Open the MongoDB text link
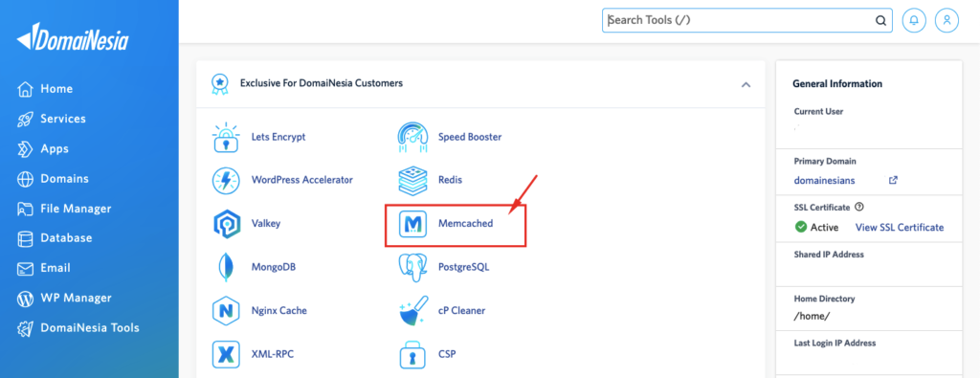 pos(273,267)
